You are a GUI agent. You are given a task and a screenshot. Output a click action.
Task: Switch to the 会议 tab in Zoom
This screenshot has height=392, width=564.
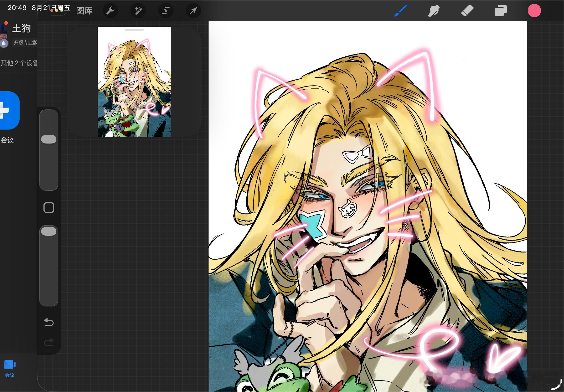tap(10, 368)
